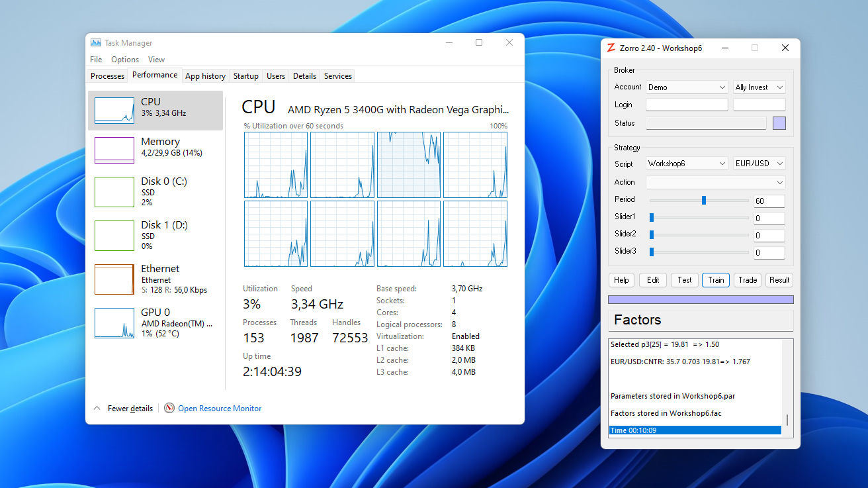Select the CPU performance graph thumbnail
The height and width of the screenshot is (488, 868).
tap(114, 111)
